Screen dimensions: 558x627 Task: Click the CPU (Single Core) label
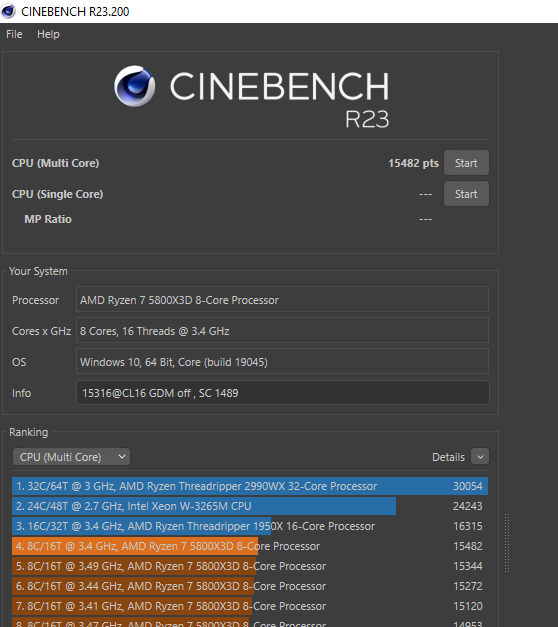point(58,194)
